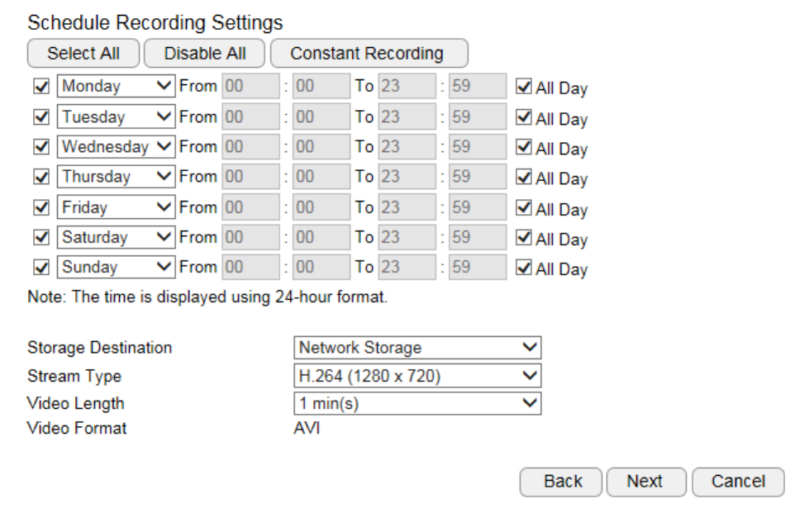800x532 pixels.
Task: Click the Select All button
Action: click(83, 54)
